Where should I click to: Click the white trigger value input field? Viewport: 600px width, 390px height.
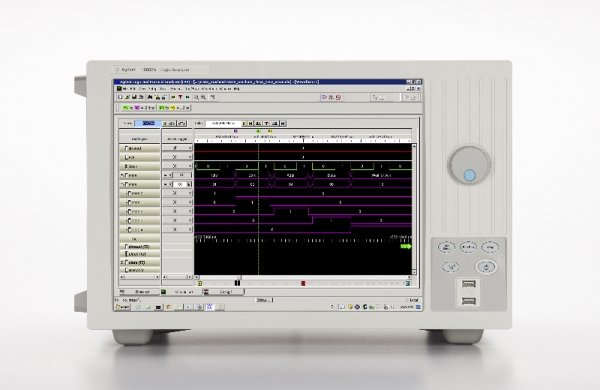(180, 184)
